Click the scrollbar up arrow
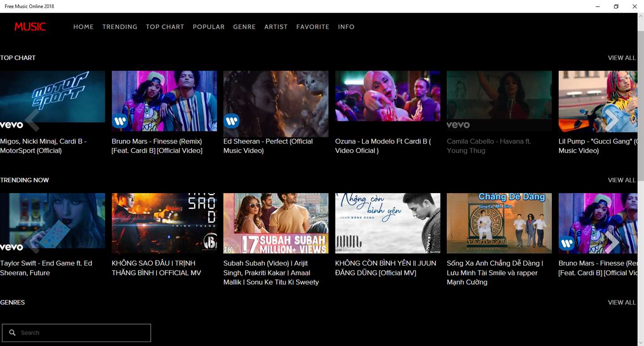The image size is (644, 346). [641, 17]
